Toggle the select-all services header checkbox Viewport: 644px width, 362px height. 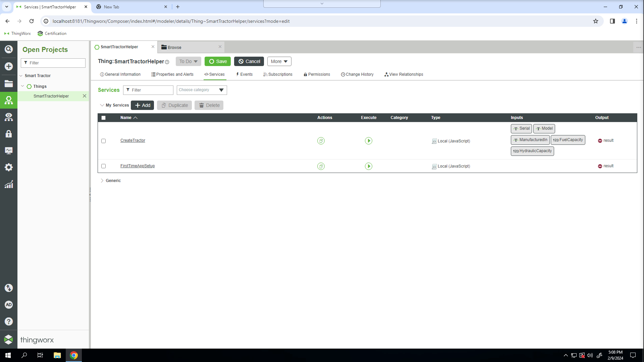(x=103, y=118)
